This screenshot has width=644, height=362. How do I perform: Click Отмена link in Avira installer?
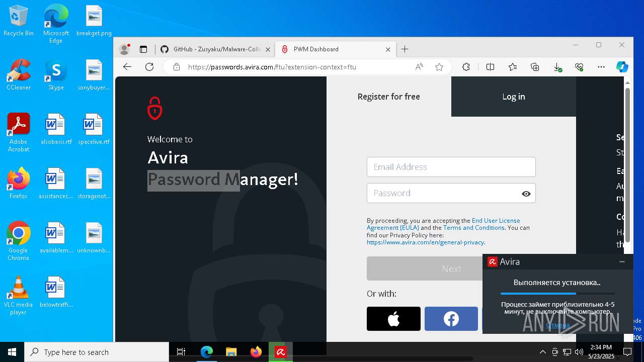[558, 325]
